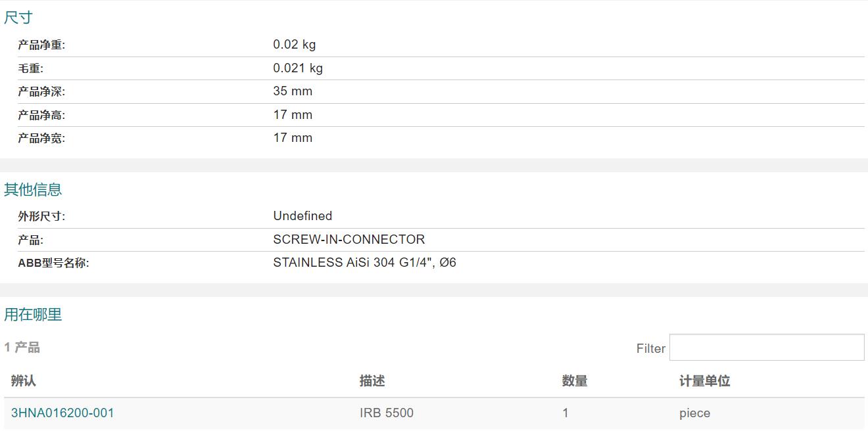Click the 辨认 column header

pos(24,381)
